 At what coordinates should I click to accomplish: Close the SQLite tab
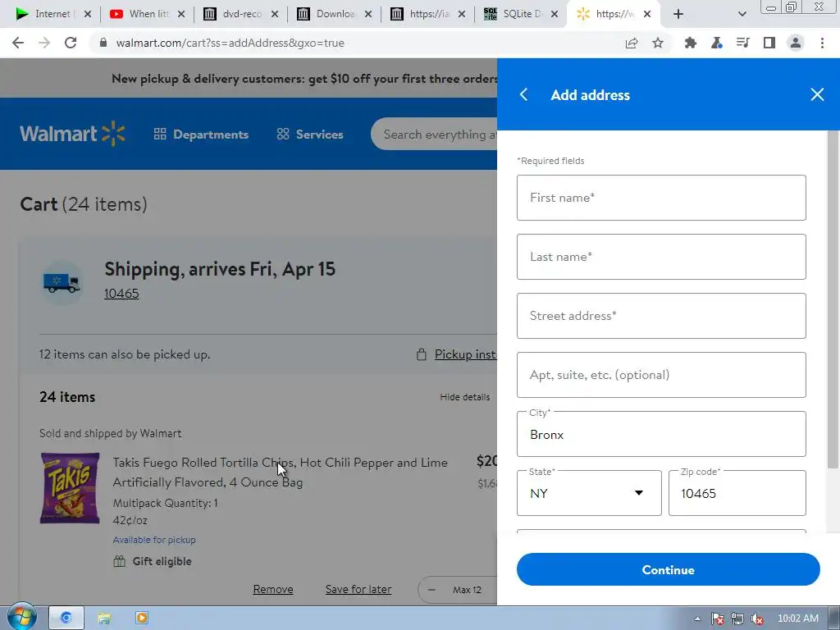tap(555, 14)
